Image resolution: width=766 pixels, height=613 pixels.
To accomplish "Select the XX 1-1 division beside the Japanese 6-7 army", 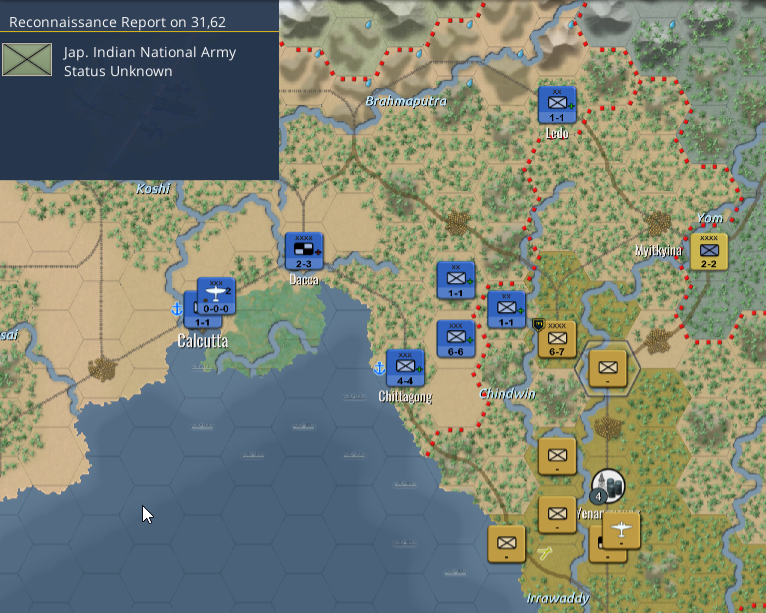I will 506,309.
